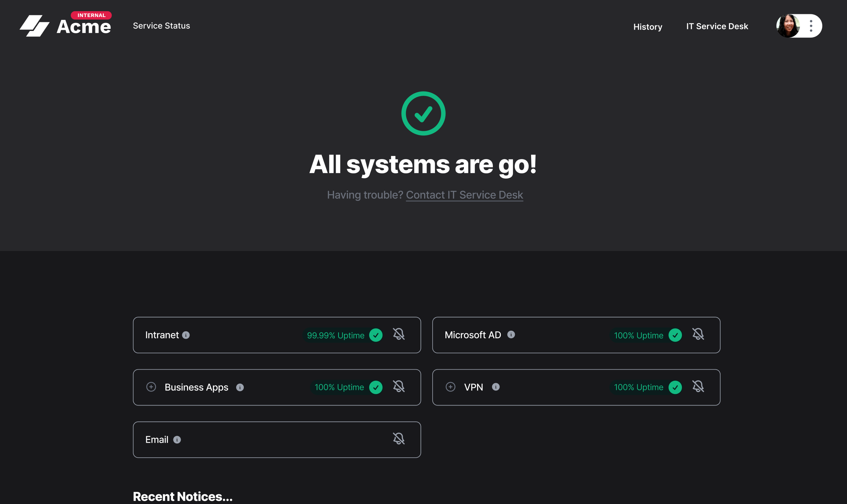Image resolution: width=847 pixels, height=504 pixels.
Task: Toggle Email notification bell
Action: (x=398, y=439)
